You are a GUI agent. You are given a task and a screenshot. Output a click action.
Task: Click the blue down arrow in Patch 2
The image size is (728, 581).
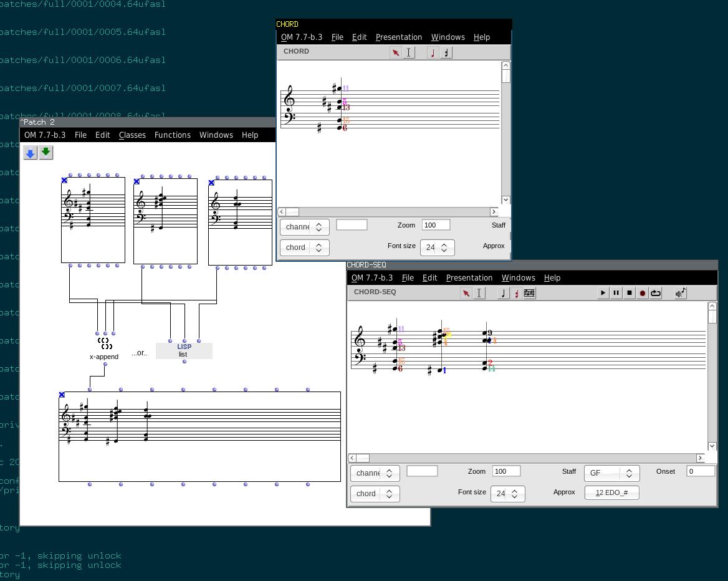[31, 153]
